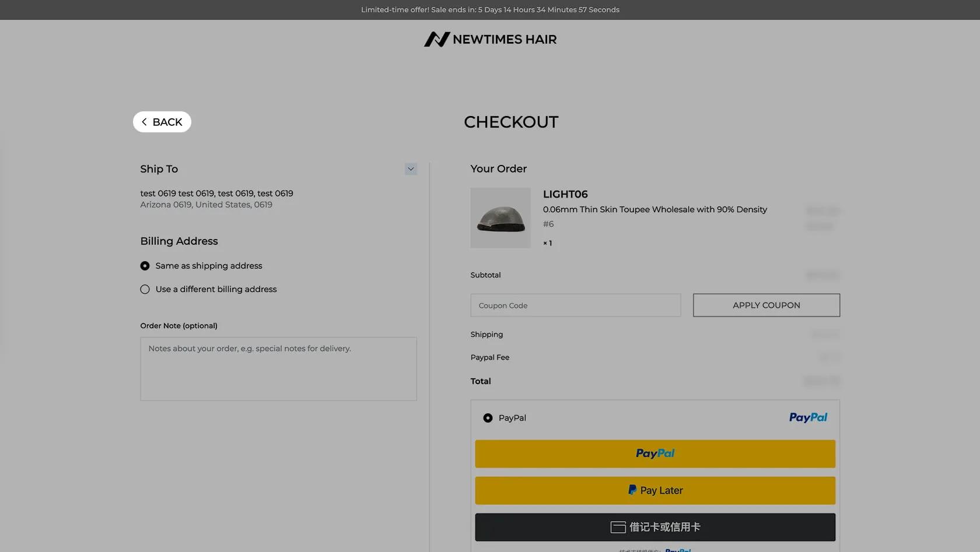Viewport: 980px width, 552px height.
Task: Apply the coupon with APPLY COUPON
Action: pos(766,305)
